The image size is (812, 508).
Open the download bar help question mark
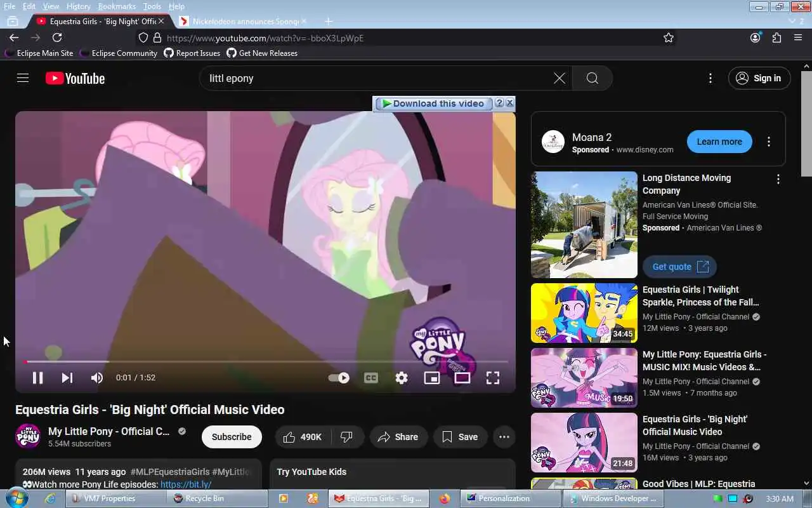click(x=499, y=103)
